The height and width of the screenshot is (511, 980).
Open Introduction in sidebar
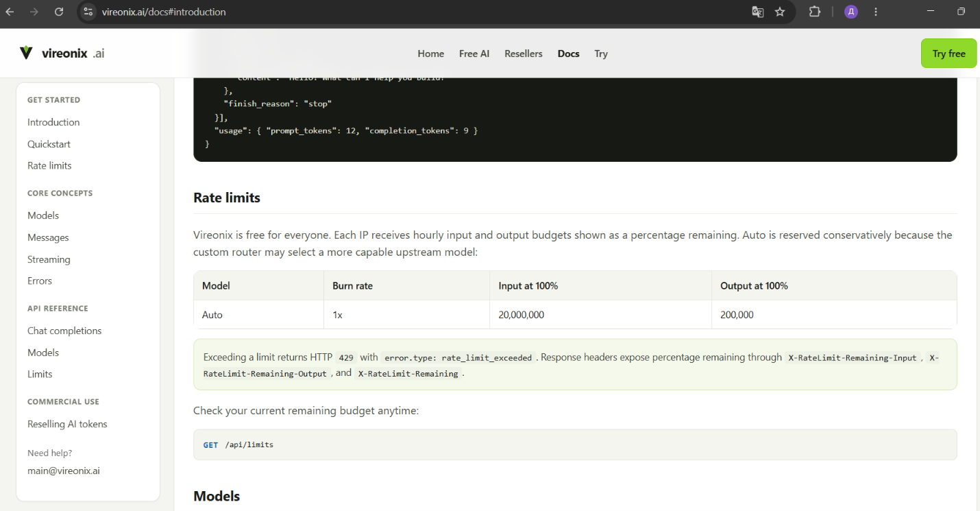tap(53, 122)
